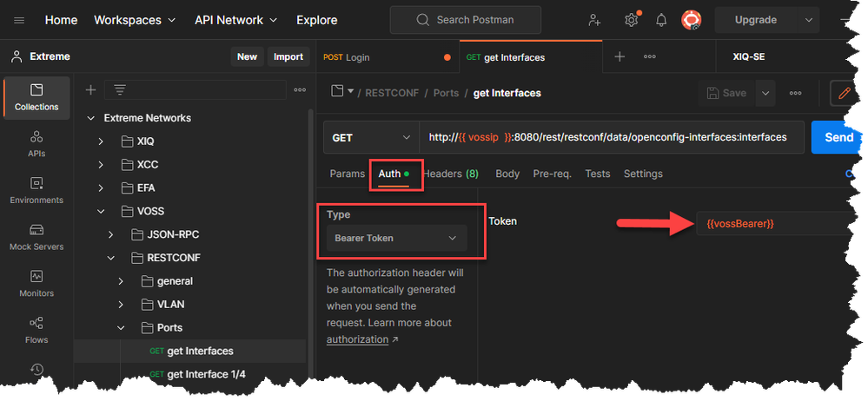This screenshot has height=401, width=868.
Task: Open the Tests tab
Action: tap(597, 174)
